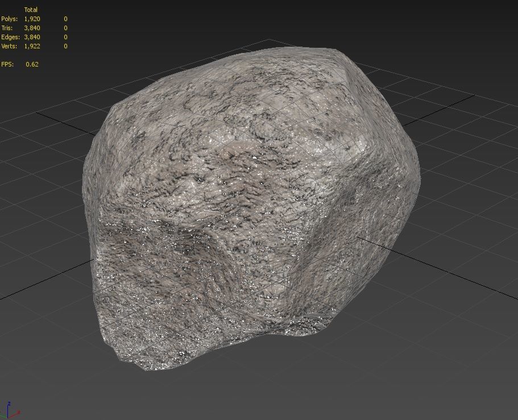Select the 'Tris:' statistics label
The width and height of the screenshot is (518, 420).
(7, 28)
